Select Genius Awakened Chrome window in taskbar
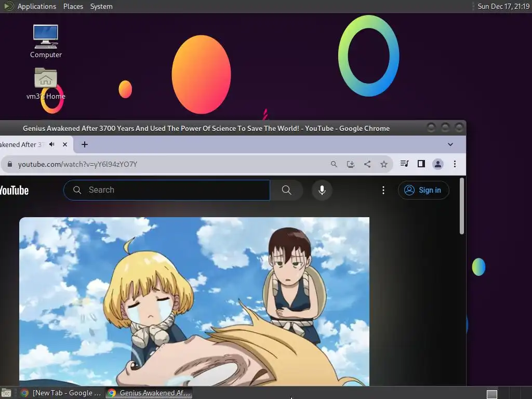This screenshot has height=399, width=532. point(149,393)
